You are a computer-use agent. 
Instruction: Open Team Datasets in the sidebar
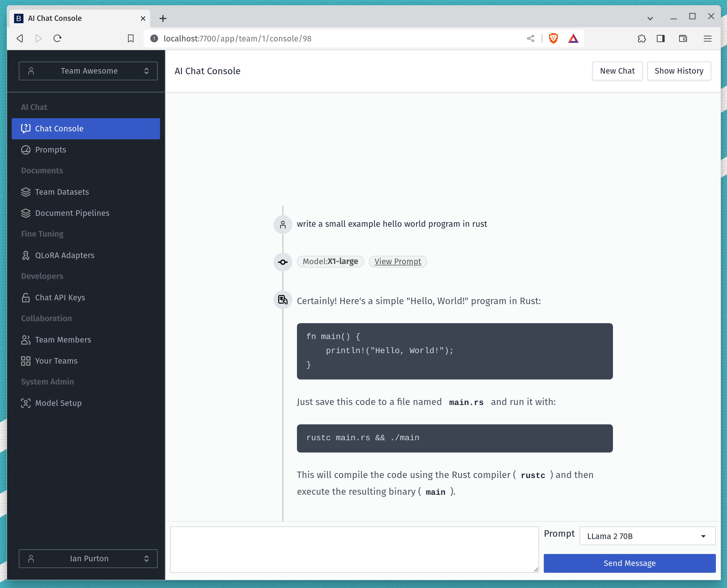(62, 192)
